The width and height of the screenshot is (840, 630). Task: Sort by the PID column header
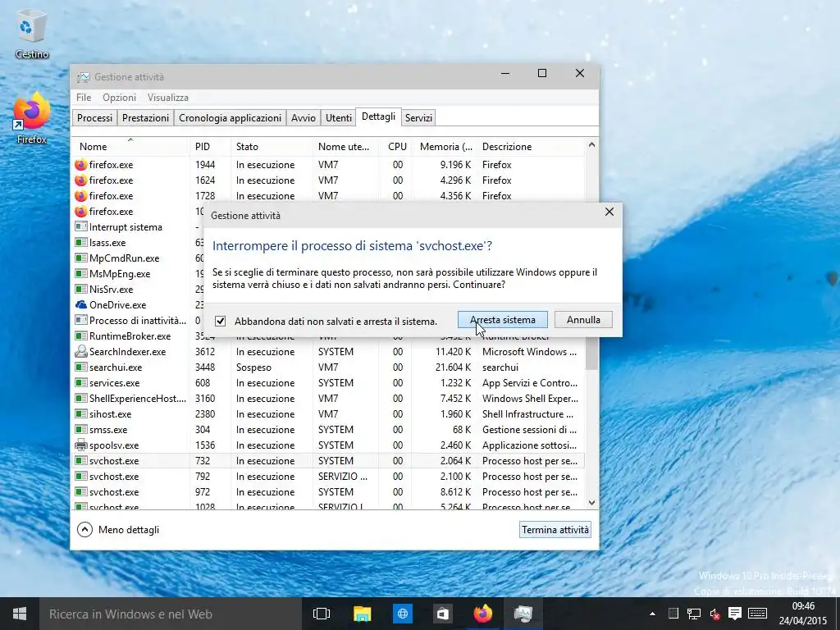209,146
